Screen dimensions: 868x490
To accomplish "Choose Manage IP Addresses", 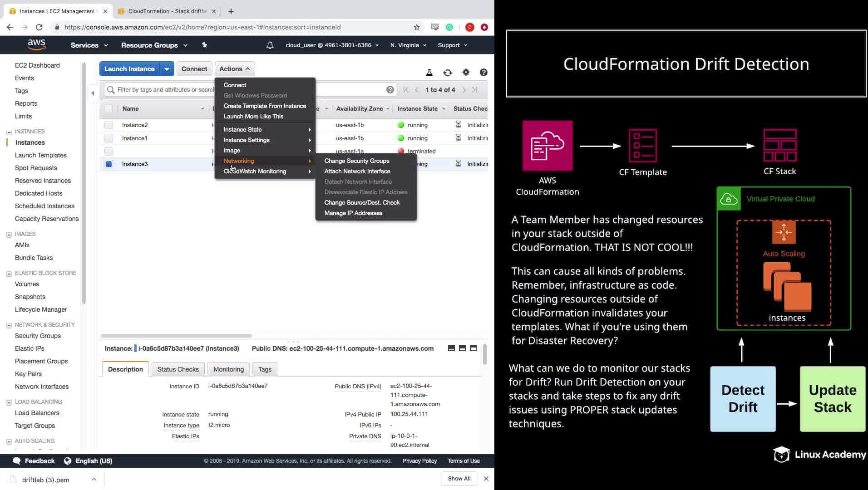I will (353, 213).
